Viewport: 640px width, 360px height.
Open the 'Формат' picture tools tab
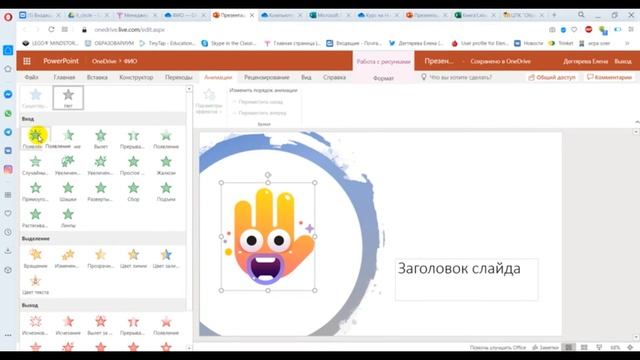[383, 78]
